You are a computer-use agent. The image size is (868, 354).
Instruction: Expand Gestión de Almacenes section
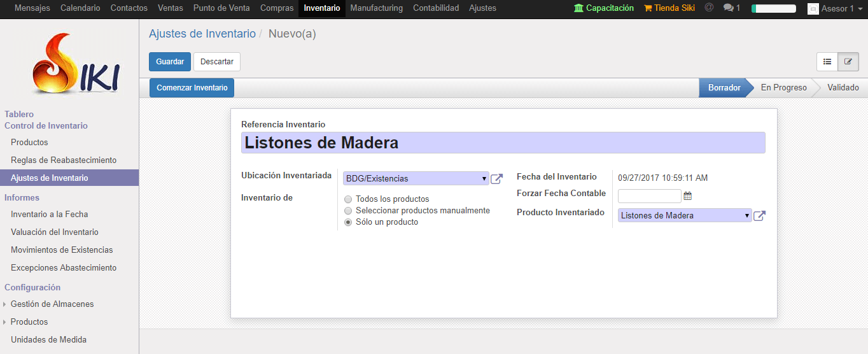coord(52,304)
